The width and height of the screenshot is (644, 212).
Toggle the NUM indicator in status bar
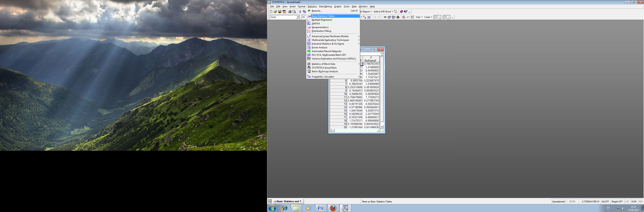pos(634,202)
